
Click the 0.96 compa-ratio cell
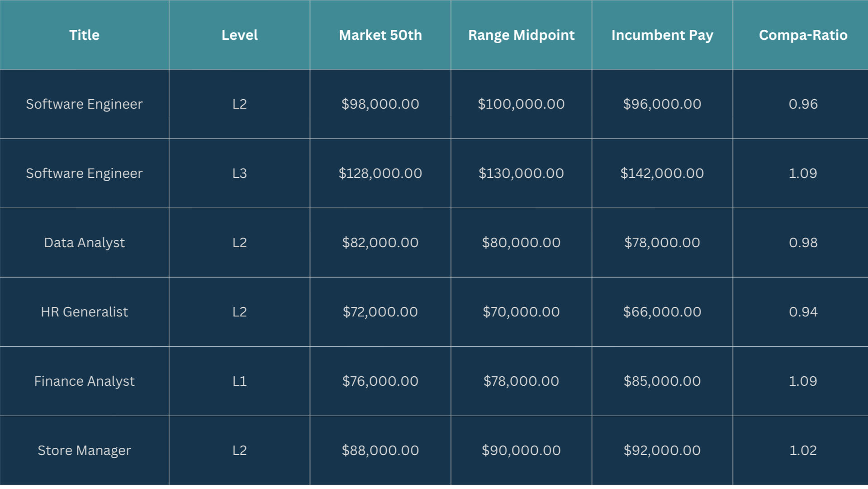[x=803, y=104]
